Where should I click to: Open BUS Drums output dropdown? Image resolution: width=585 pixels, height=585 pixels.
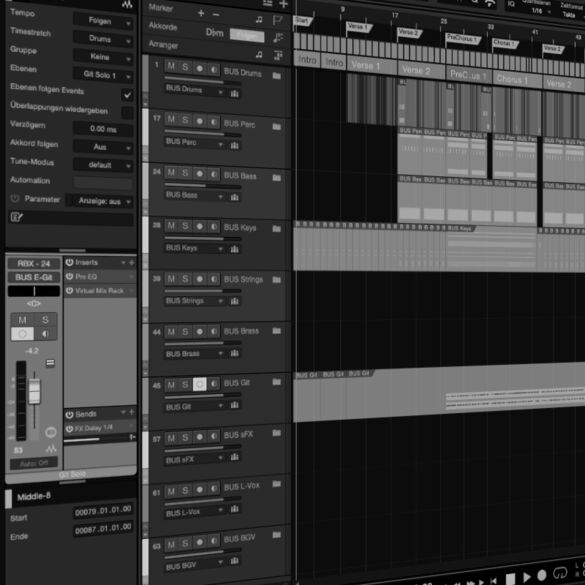(x=195, y=90)
